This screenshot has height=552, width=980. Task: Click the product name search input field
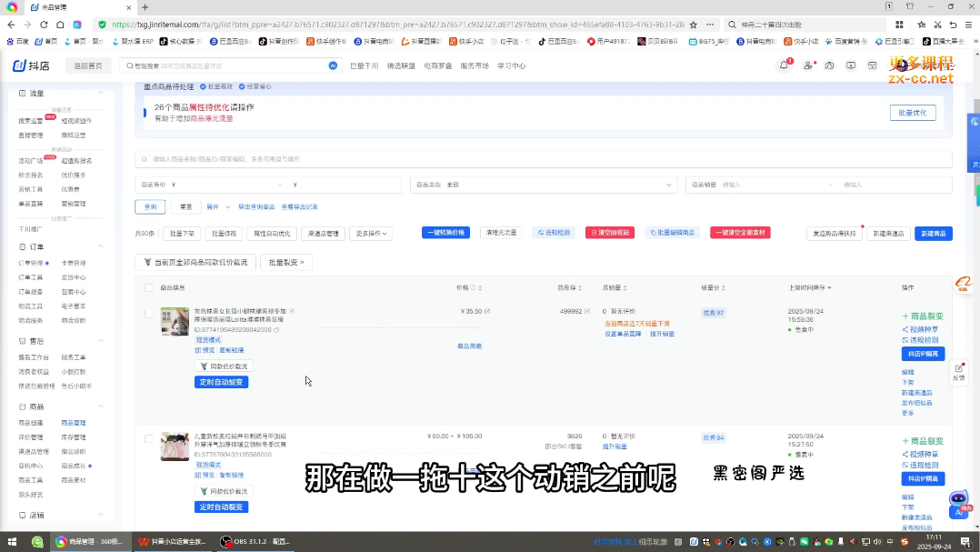tap(543, 159)
